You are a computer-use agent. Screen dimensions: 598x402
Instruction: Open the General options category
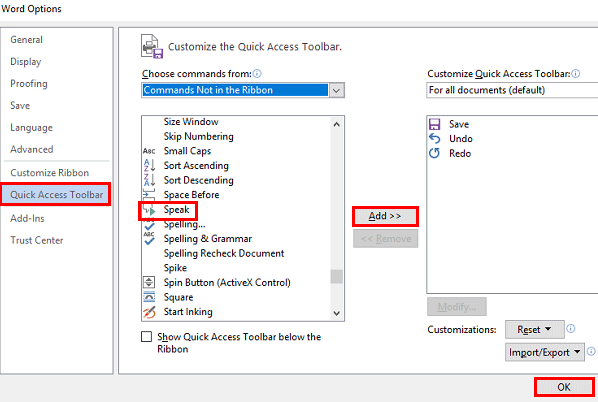[x=27, y=40]
